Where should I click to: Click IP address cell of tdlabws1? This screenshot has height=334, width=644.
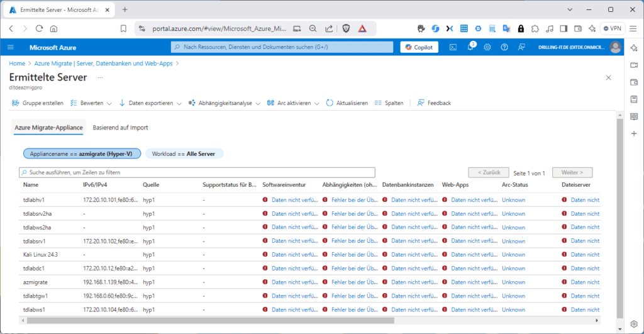(x=111, y=309)
